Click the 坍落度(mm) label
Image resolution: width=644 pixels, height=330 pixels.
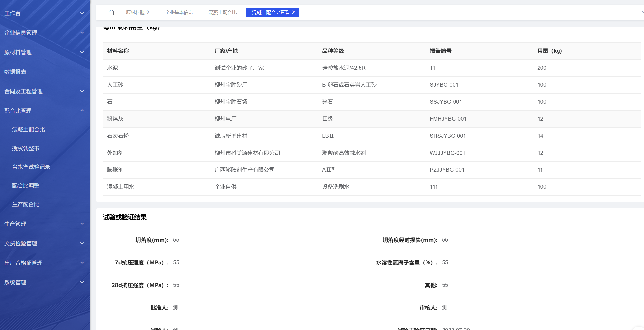152,240
